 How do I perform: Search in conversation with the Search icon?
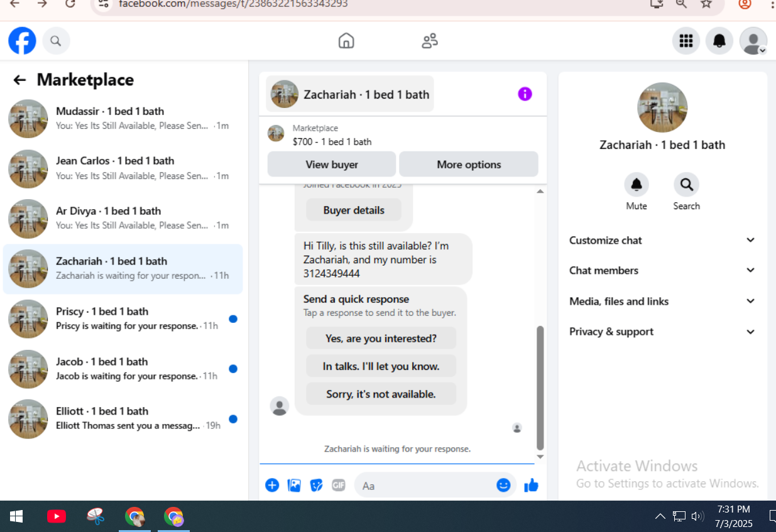[x=686, y=185]
